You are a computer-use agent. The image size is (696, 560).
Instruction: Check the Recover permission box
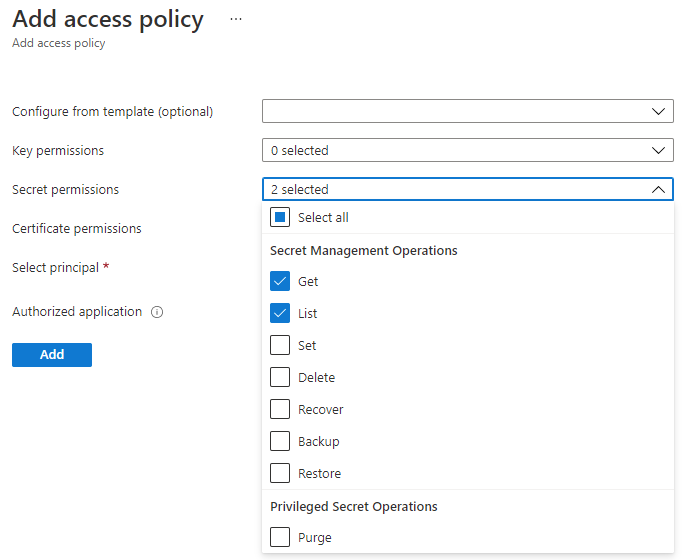[x=280, y=409]
